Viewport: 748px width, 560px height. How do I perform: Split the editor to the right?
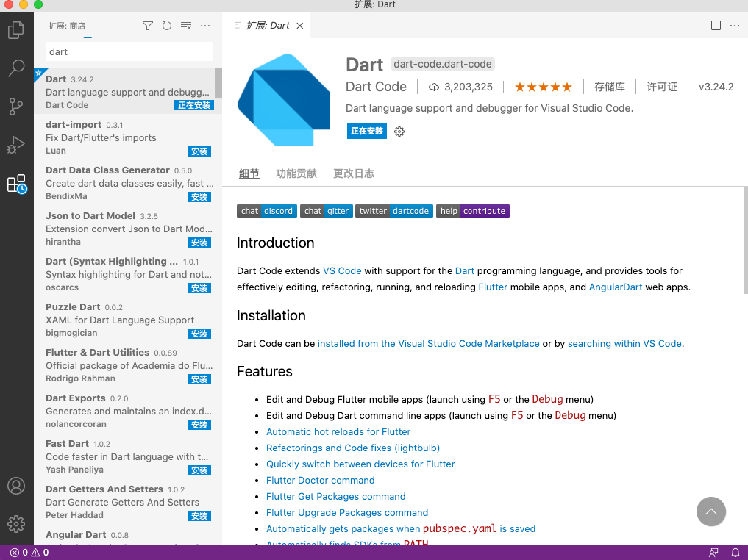pos(716,26)
